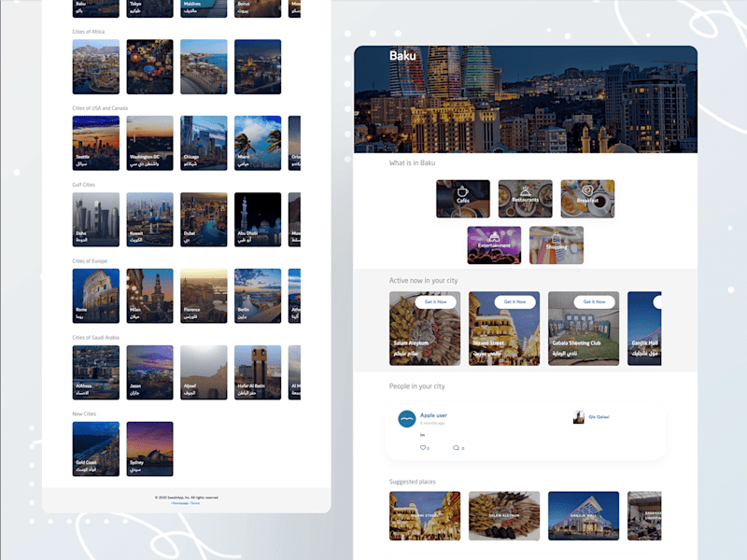The height and width of the screenshot is (560, 747).
Task: Open comments using the speech bubble icon
Action: (x=456, y=448)
